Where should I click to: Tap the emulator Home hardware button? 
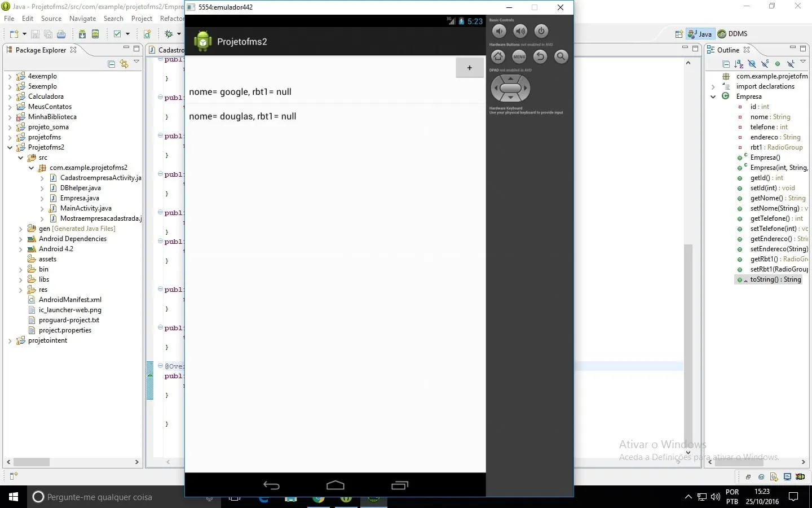[498, 56]
